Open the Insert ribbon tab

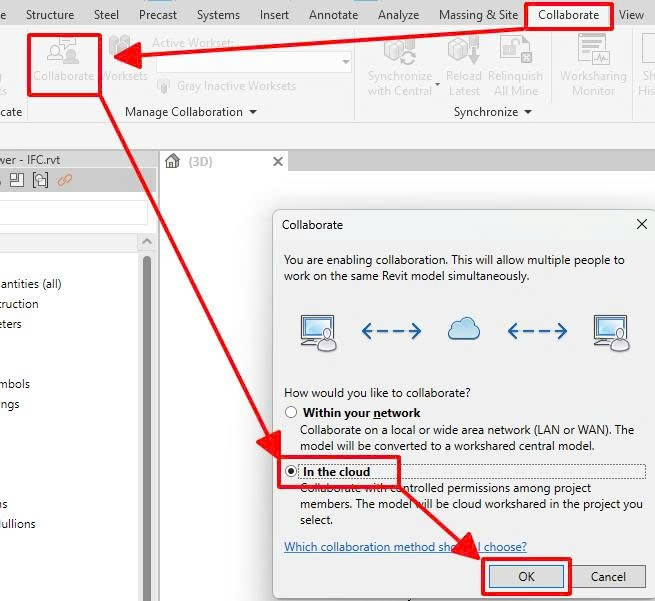pos(274,15)
